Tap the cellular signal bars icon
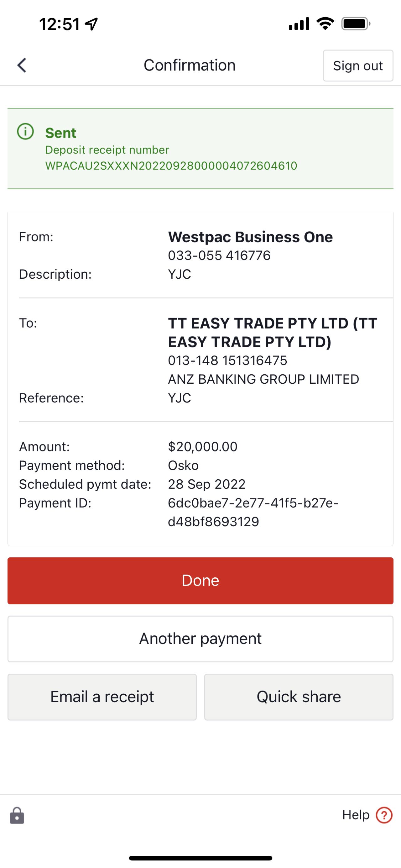The width and height of the screenshot is (401, 868). pyautogui.click(x=299, y=24)
